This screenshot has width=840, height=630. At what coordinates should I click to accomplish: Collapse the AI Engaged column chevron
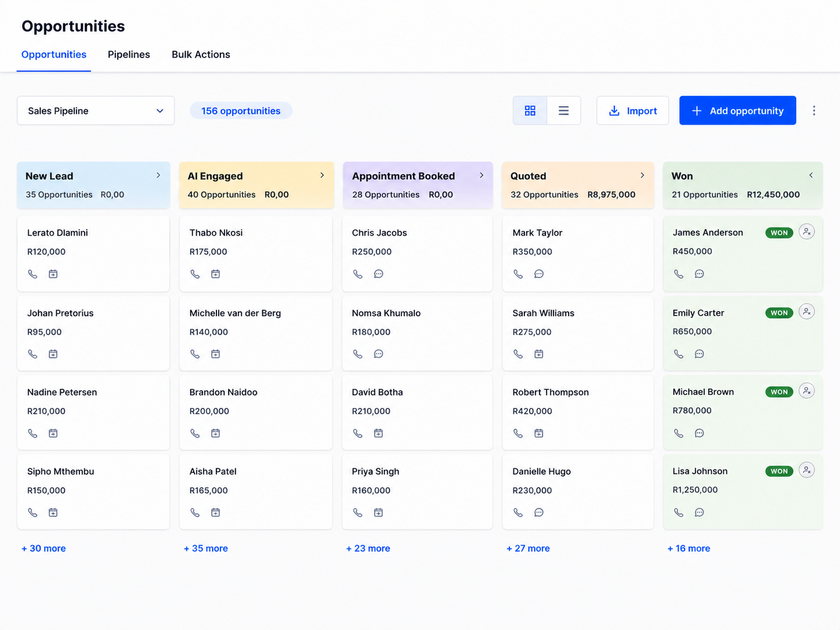[322, 175]
